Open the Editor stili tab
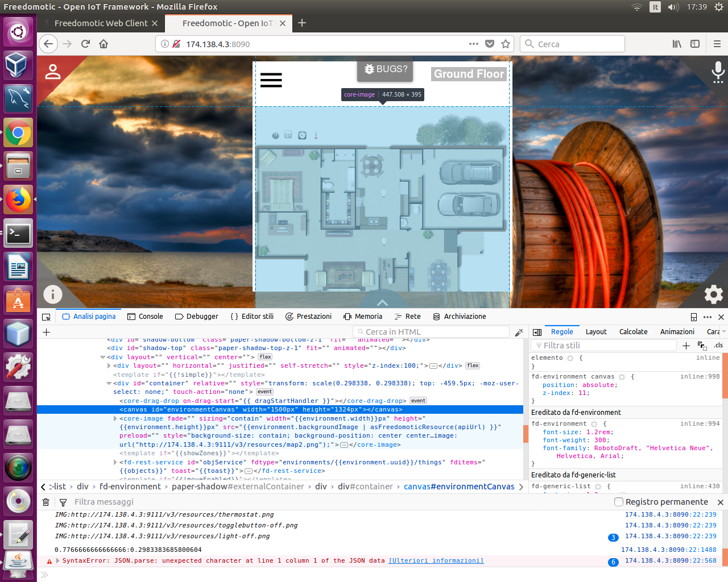The width and height of the screenshot is (728, 582). click(252, 317)
